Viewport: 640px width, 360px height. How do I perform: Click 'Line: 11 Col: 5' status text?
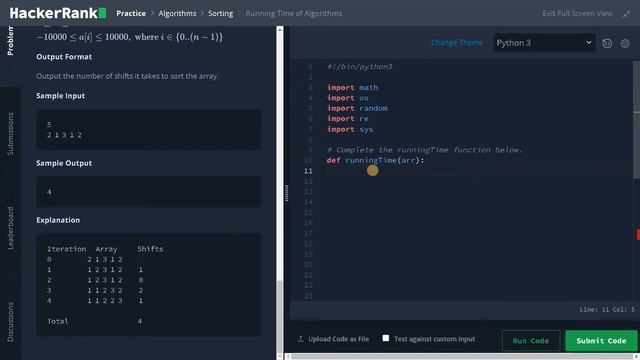pyautogui.click(x=607, y=309)
